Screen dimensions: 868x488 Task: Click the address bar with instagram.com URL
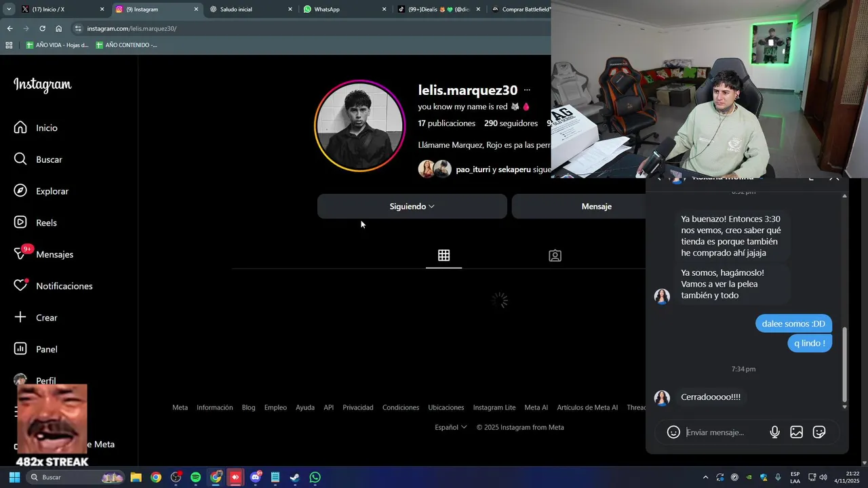pyautogui.click(x=312, y=28)
